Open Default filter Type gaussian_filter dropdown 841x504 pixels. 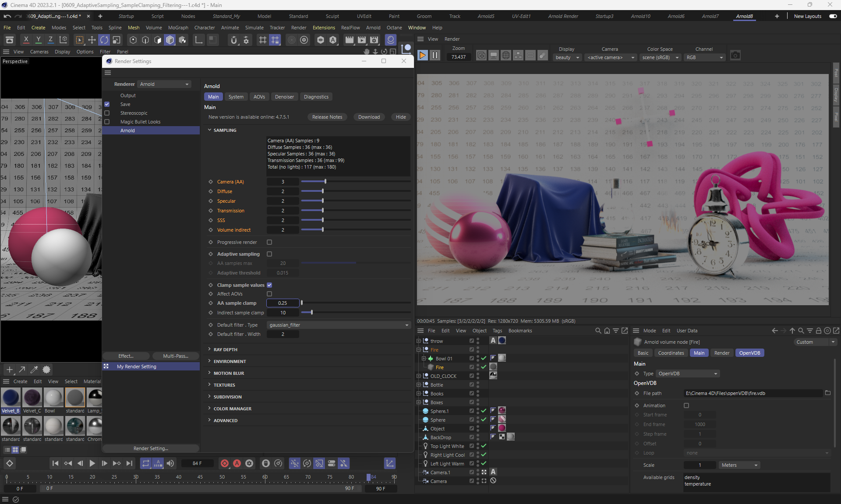[x=339, y=325]
